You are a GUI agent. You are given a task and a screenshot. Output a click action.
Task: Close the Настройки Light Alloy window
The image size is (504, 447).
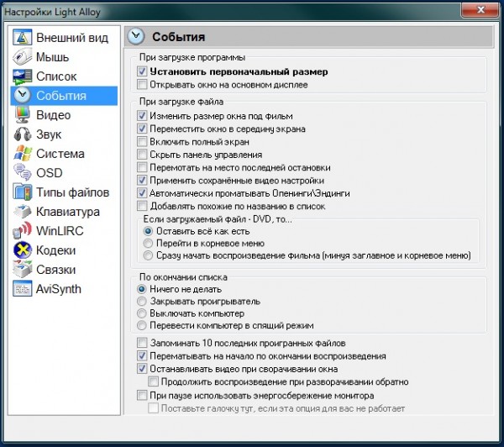pos(480,10)
